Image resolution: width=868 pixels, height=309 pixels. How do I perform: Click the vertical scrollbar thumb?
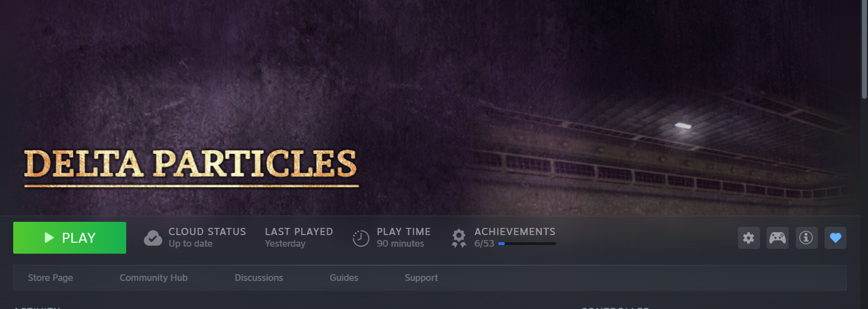coord(864,50)
